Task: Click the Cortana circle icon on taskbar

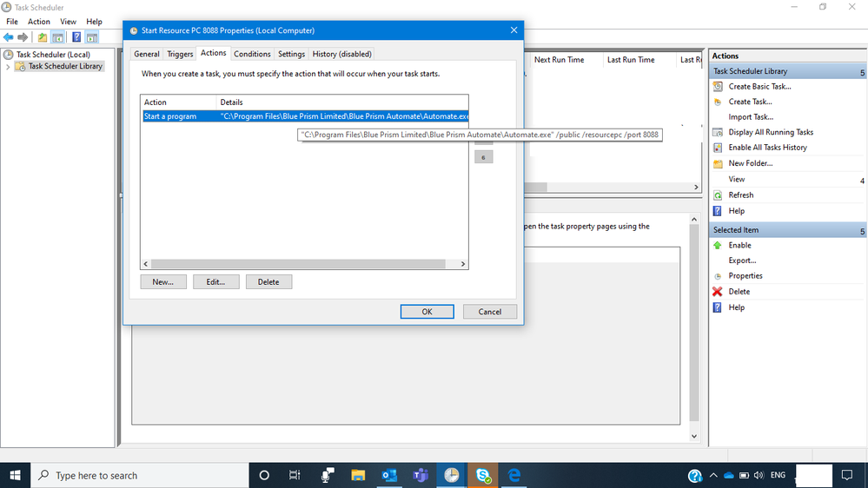Action: (x=264, y=475)
